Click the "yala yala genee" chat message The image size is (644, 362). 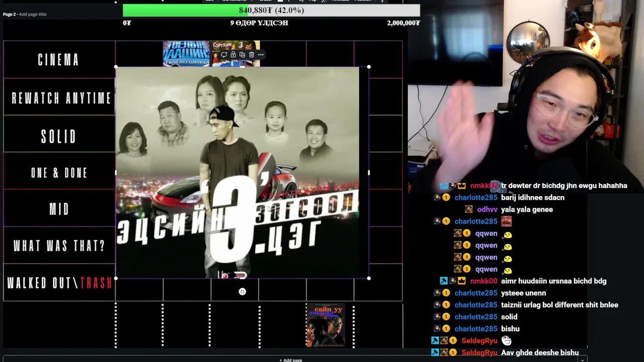[527, 209]
